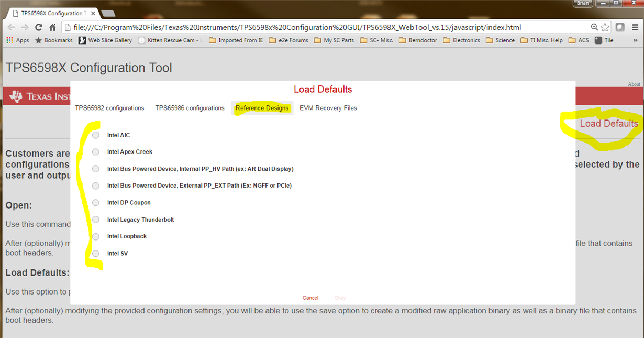Click the Texas Instruments logo banner

pos(39,96)
